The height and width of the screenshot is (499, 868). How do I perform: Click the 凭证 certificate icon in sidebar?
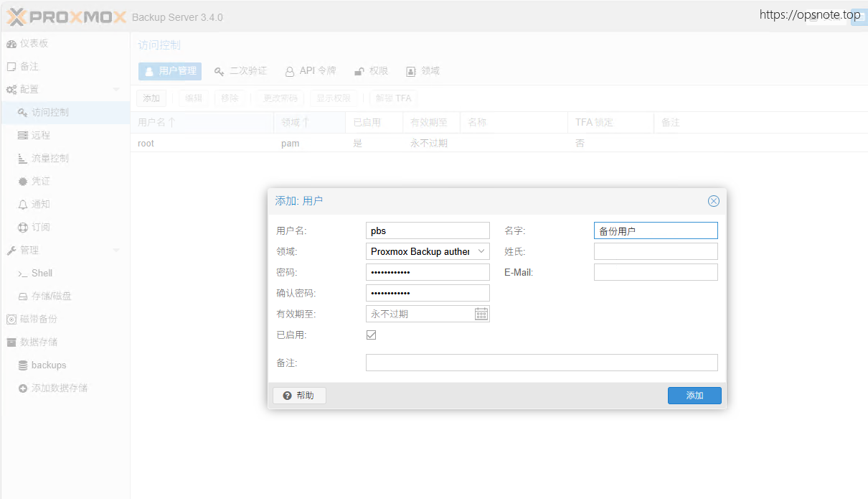click(23, 182)
